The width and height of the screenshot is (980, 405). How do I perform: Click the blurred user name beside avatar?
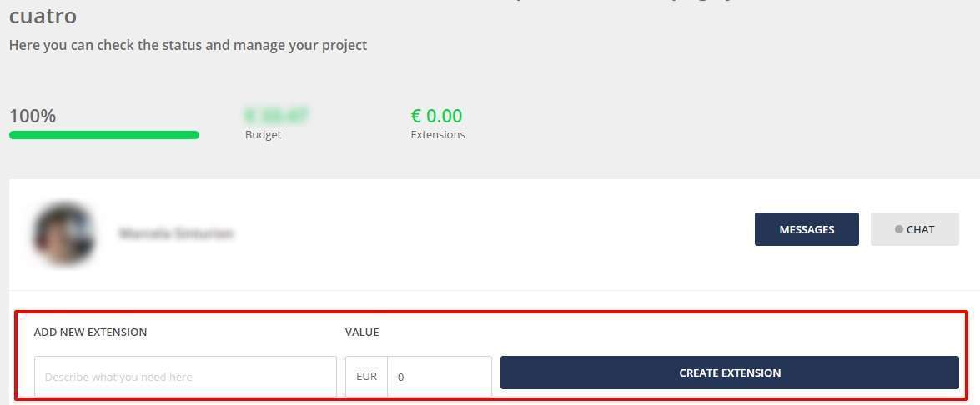coord(176,234)
